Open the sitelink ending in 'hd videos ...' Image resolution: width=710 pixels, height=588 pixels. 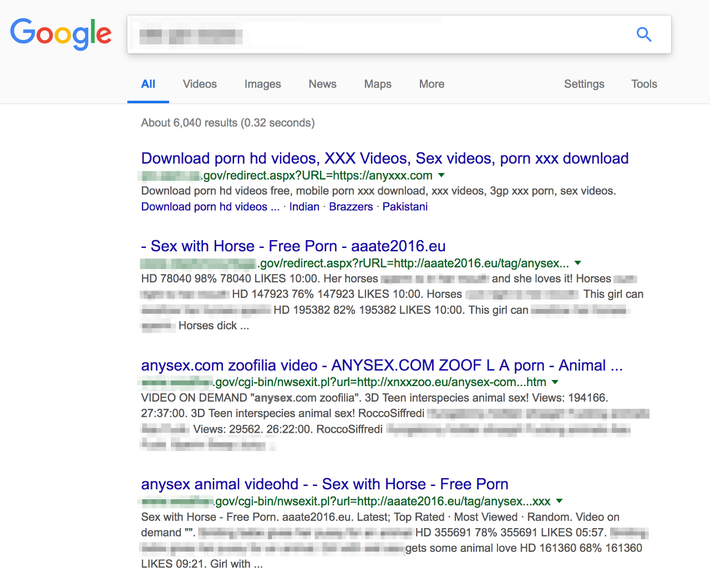click(210, 207)
